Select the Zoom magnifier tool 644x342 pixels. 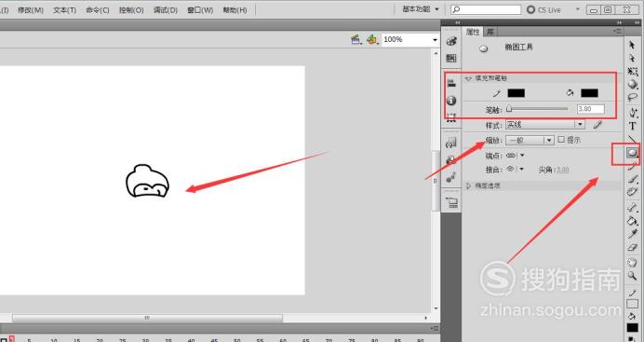(x=633, y=276)
